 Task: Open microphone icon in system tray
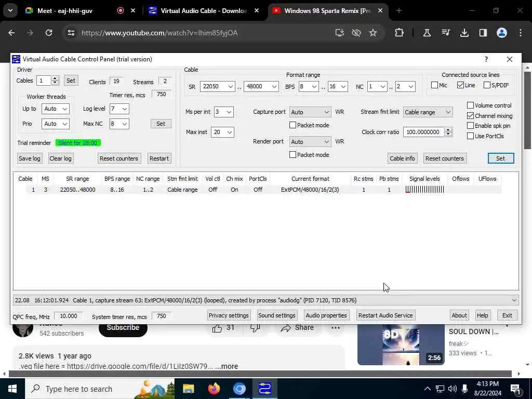465,389
